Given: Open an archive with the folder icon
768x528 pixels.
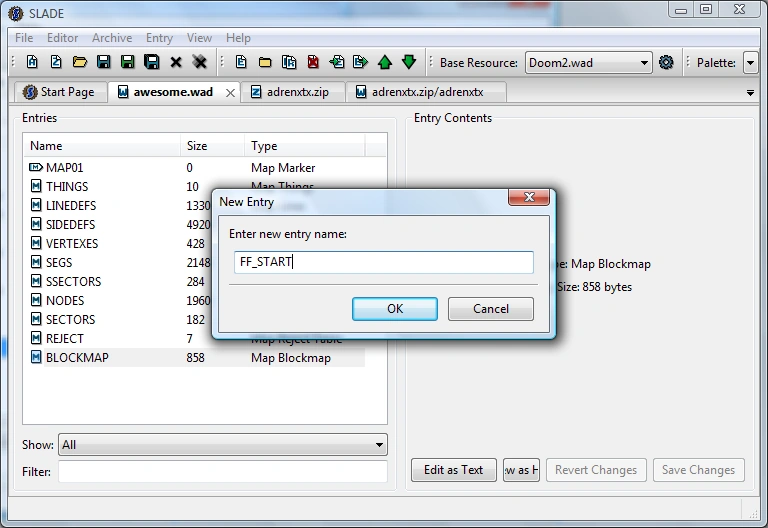Looking at the screenshot, I should point(80,62).
